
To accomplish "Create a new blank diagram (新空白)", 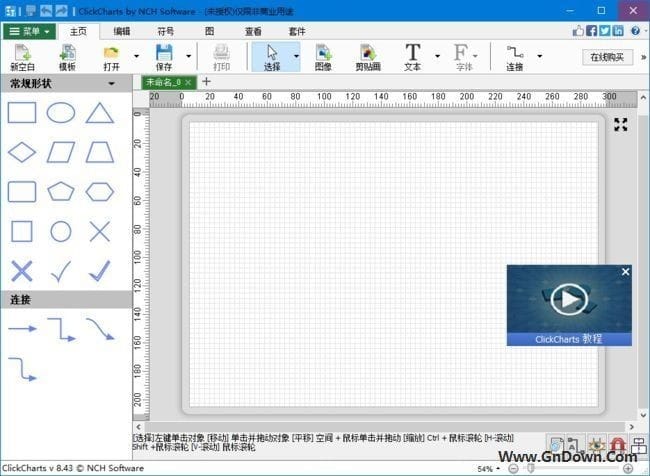I will click(22, 58).
